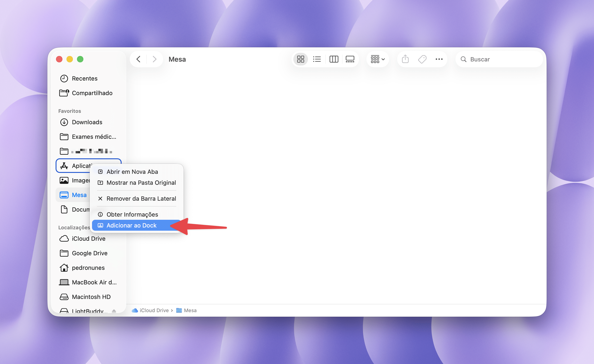Choose Adicionar ao Dock

(132, 225)
